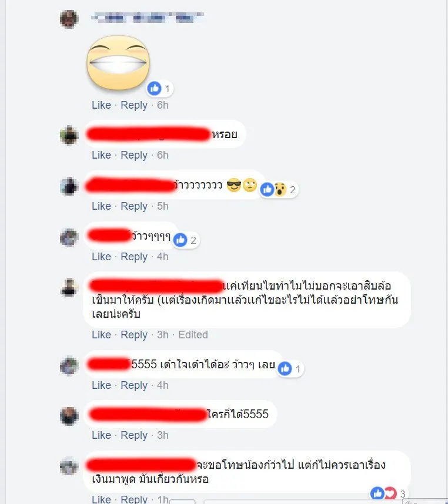This screenshot has width=448, height=504.
Task: Click the 6h timestamp under the sticker comment
Action: [x=163, y=105]
